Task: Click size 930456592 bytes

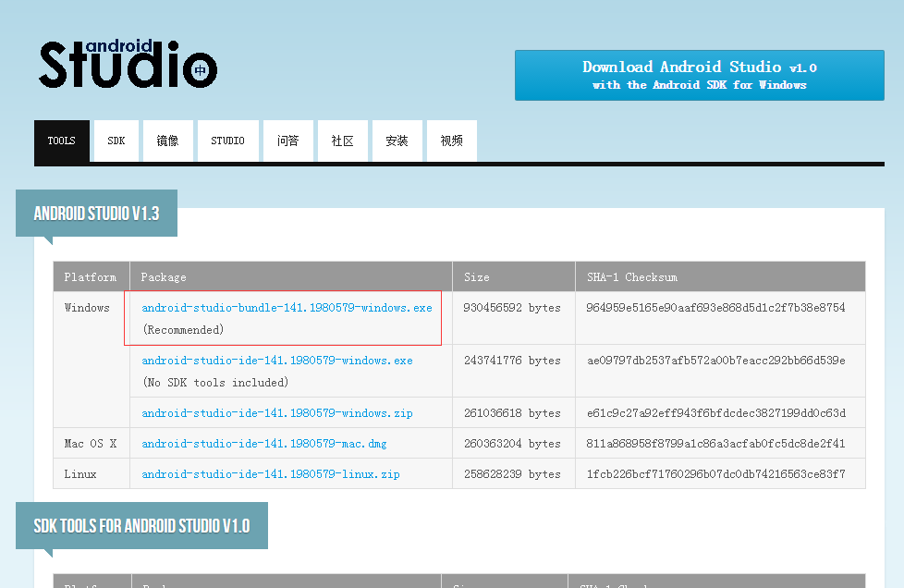Action: coord(512,308)
